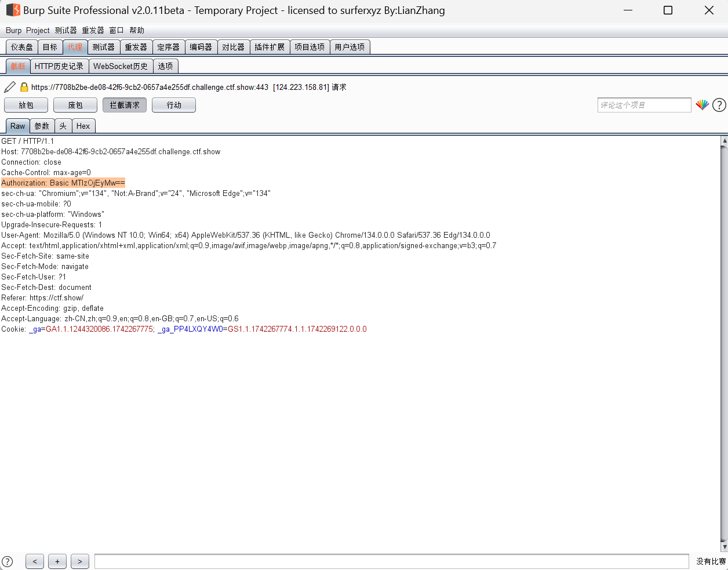Switch to the 插件扩展 tab
This screenshot has height=570, width=728.
pyautogui.click(x=270, y=47)
